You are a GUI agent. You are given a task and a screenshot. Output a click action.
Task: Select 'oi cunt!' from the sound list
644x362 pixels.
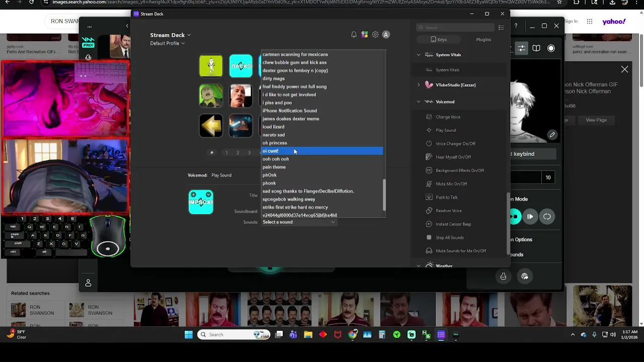point(322,151)
